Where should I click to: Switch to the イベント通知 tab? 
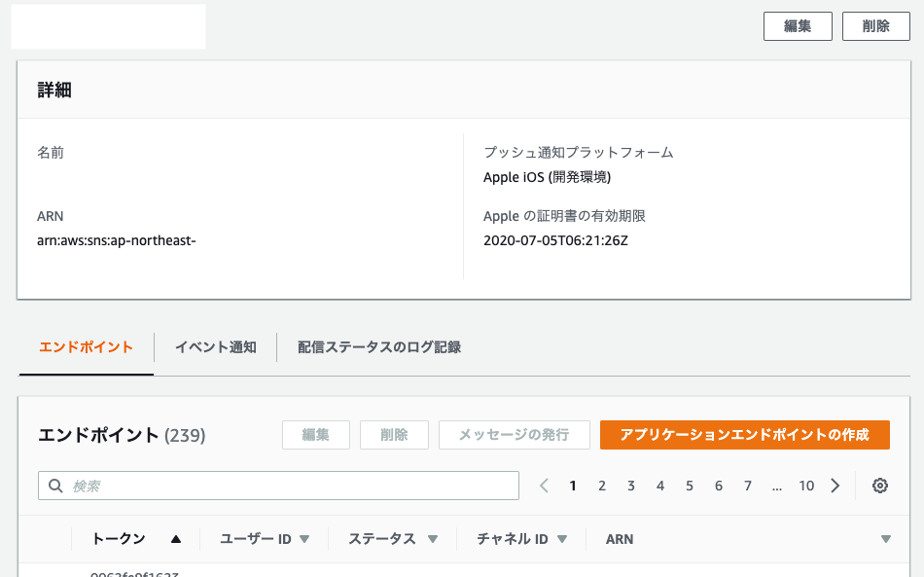[215, 347]
